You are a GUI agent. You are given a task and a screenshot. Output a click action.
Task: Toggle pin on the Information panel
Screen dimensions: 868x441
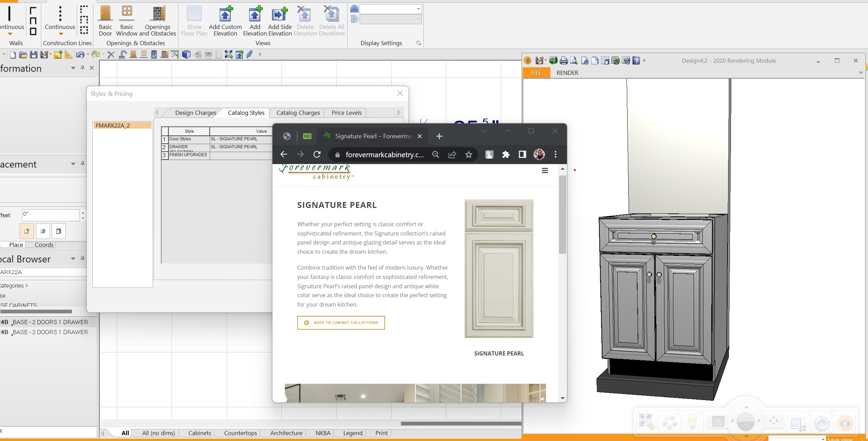[x=82, y=68]
